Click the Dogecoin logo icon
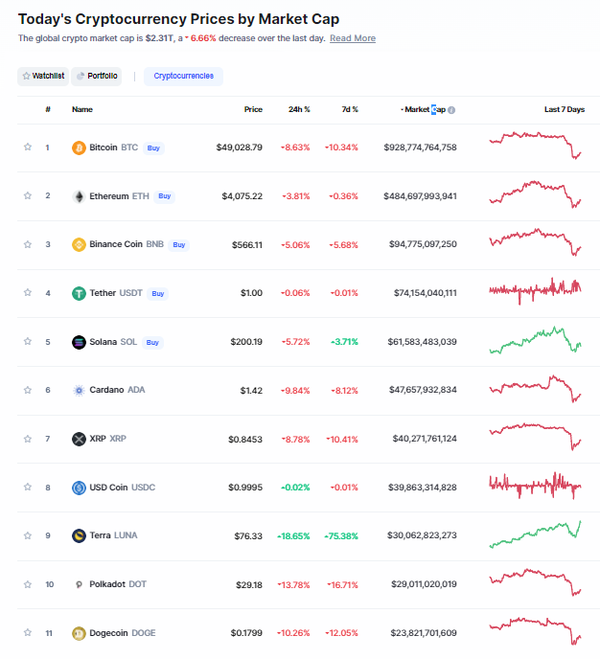600x659 pixels. pos(79,633)
